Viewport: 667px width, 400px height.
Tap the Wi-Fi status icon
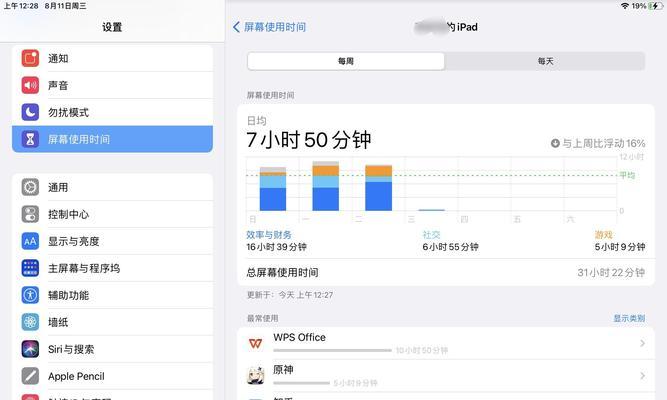coord(624,6)
